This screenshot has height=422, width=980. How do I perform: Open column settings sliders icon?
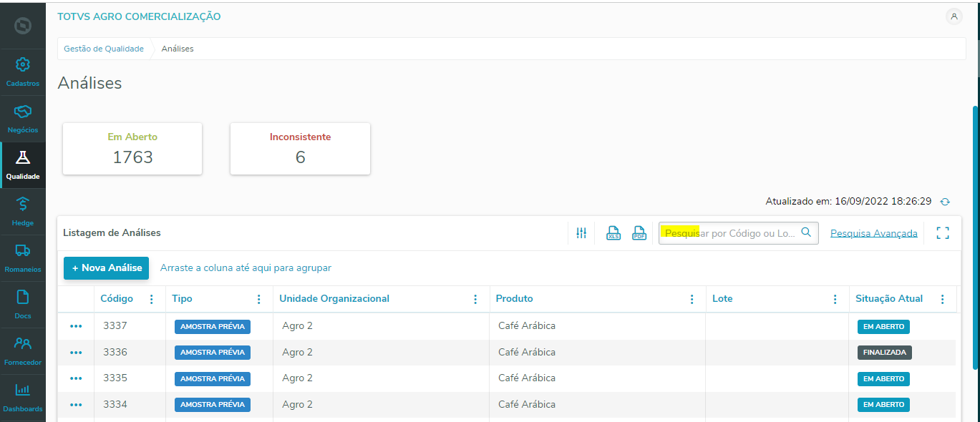point(581,233)
